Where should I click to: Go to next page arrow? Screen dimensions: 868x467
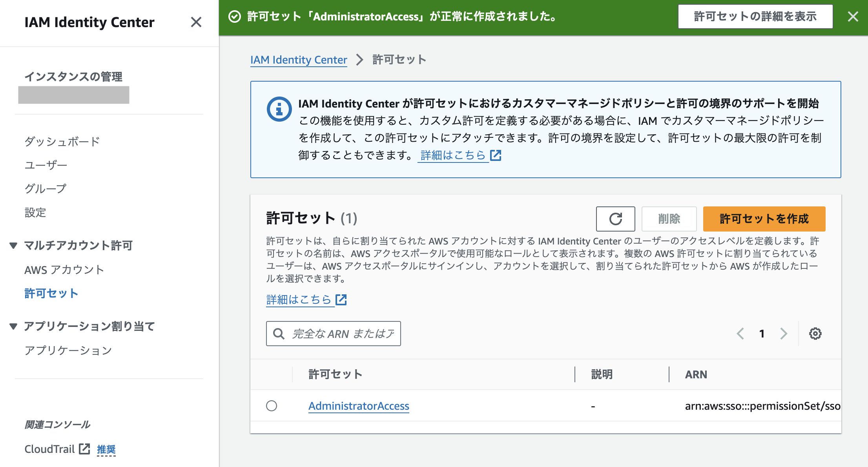coord(783,334)
